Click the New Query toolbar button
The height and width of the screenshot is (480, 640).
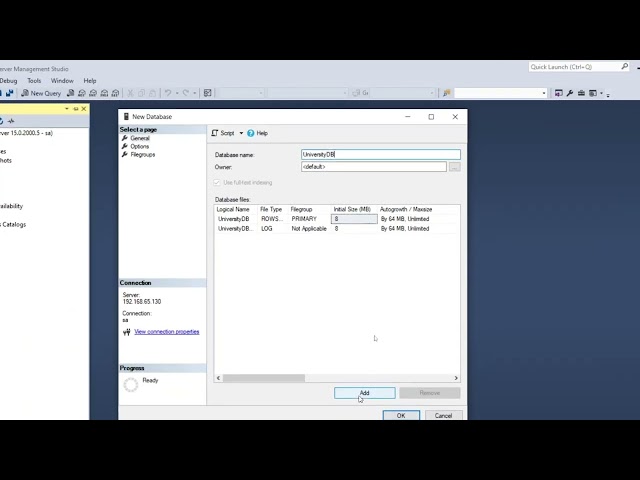41,93
